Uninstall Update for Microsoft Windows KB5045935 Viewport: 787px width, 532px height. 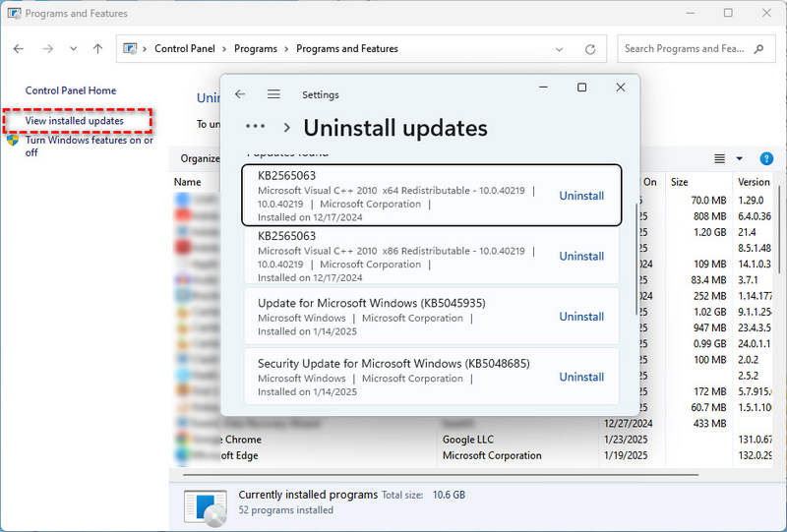coord(581,317)
